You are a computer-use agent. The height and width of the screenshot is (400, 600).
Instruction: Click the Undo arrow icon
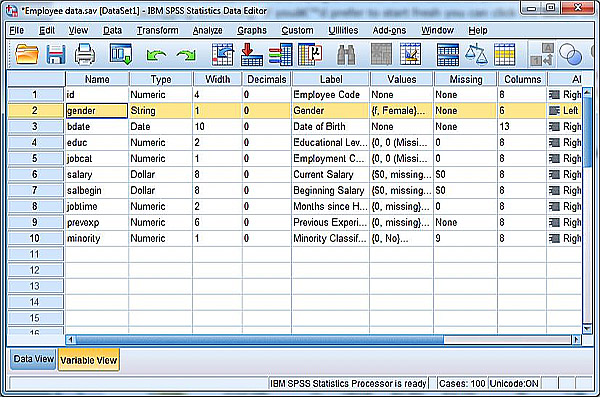(156, 56)
